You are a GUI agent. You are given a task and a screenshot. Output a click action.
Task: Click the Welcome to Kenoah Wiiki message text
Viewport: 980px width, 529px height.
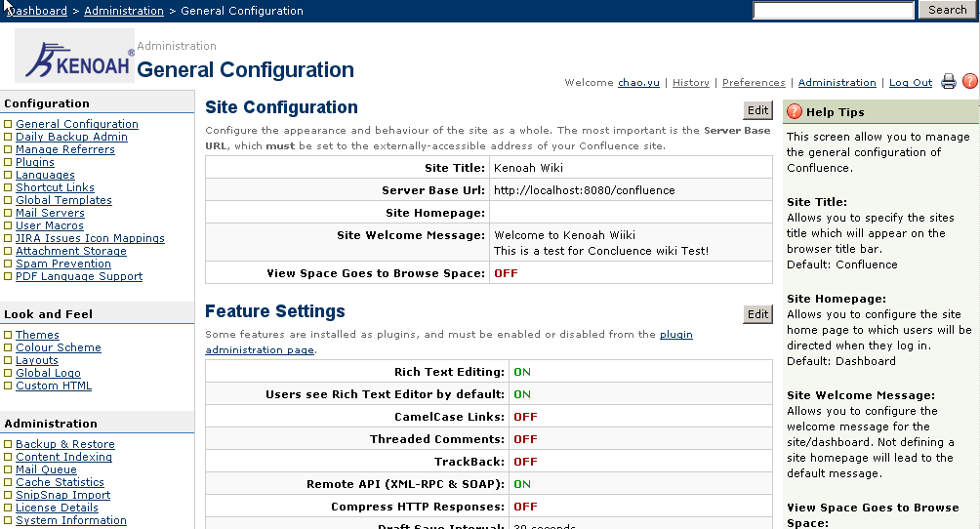point(564,235)
